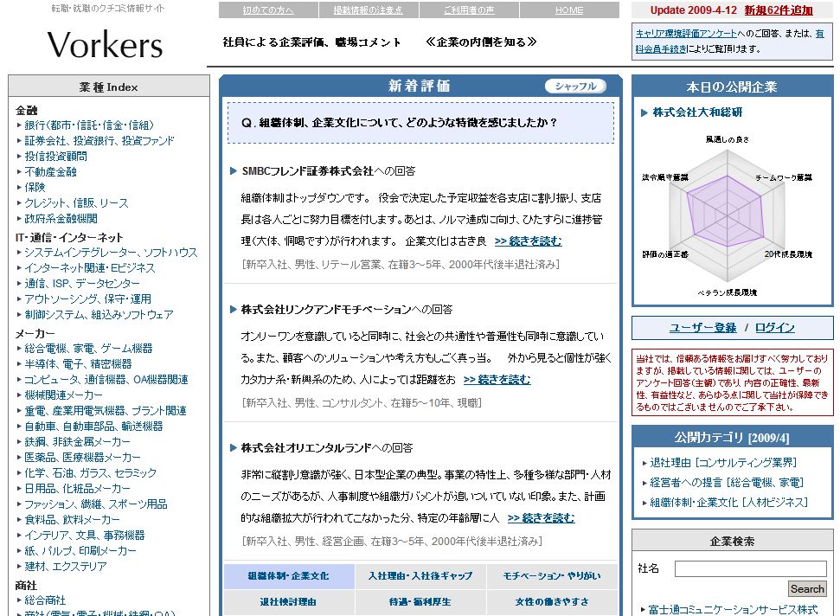Open the 初めての方へ nav tab
The height and width of the screenshot is (616, 840).
(x=268, y=10)
